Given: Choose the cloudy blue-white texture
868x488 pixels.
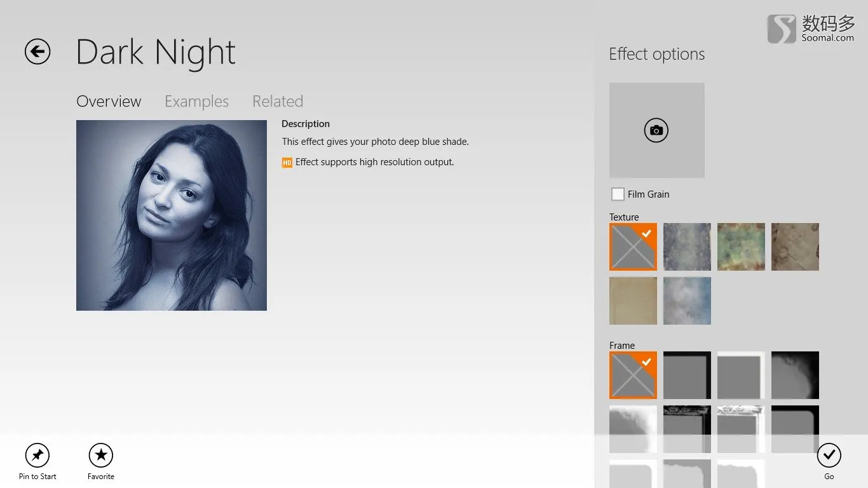Looking at the screenshot, I should click(x=687, y=301).
